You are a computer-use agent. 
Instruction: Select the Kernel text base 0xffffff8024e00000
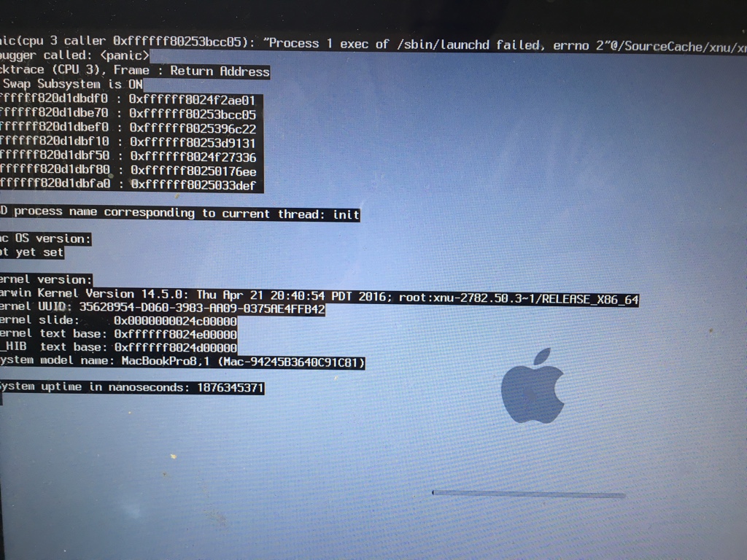point(175,334)
